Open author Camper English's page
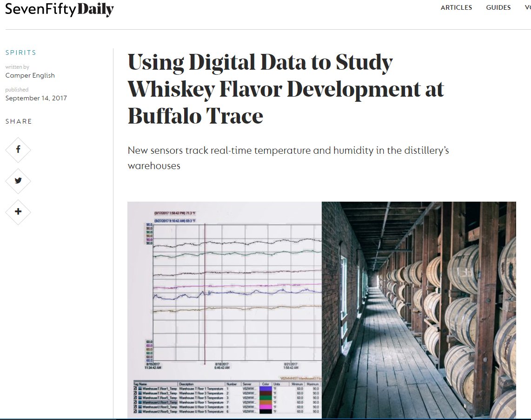The width and height of the screenshot is (531, 420). pos(30,75)
